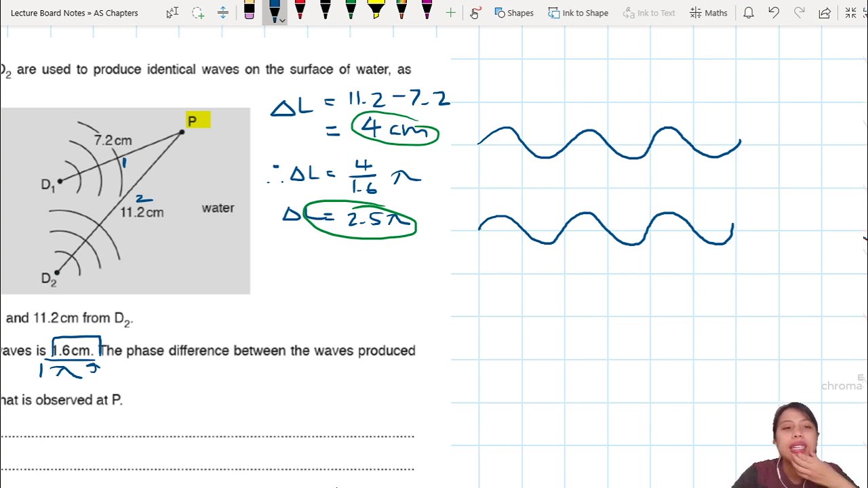Open the blue pen options arrow
The image size is (868, 488).
(282, 20)
